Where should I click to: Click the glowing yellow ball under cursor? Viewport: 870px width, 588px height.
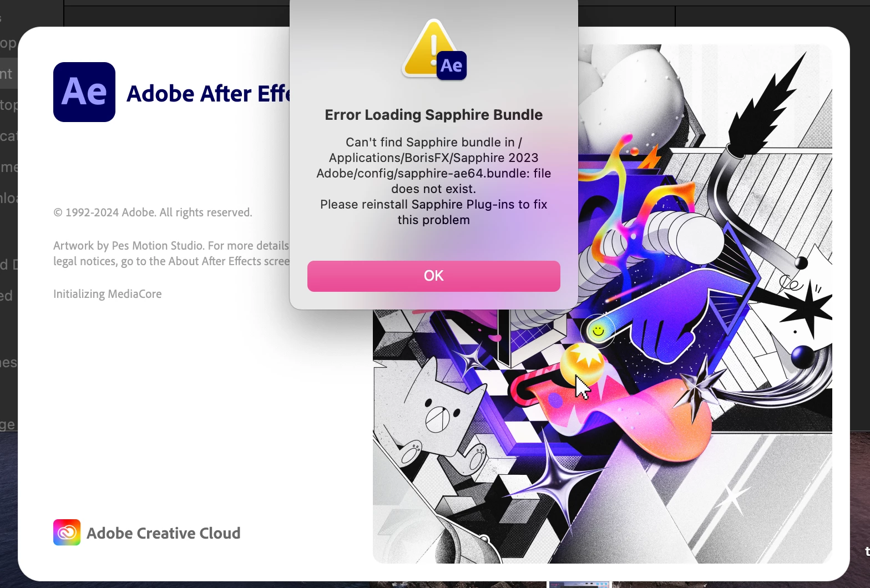tap(581, 363)
